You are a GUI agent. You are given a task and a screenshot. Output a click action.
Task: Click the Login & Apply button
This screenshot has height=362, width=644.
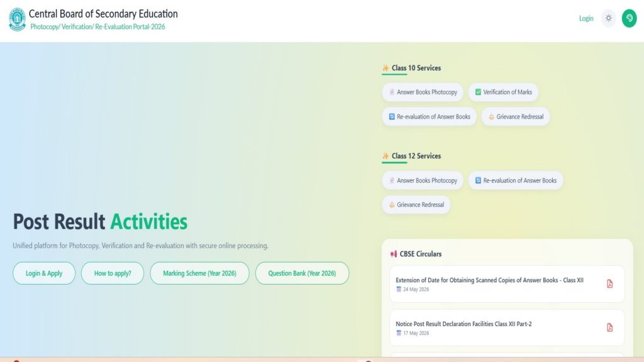click(x=44, y=273)
